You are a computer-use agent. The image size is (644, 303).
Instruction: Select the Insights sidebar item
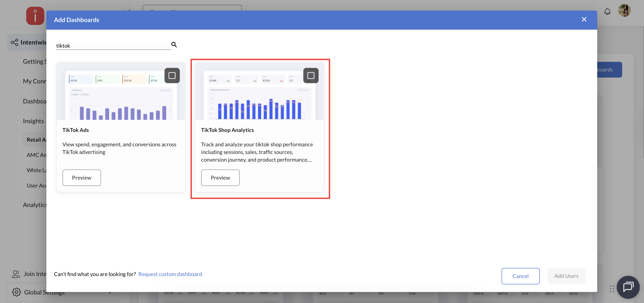click(x=34, y=121)
